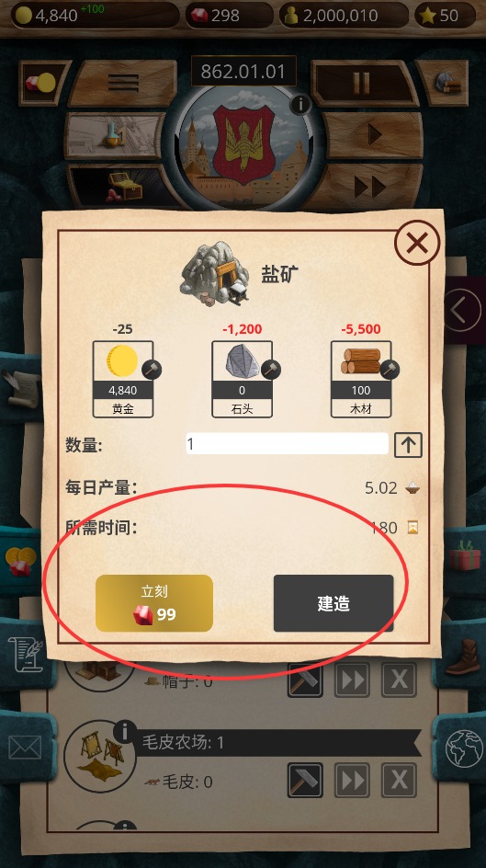Open the world globe map tab
486x868 pixels.
pyautogui.click(x=464, y=748)
